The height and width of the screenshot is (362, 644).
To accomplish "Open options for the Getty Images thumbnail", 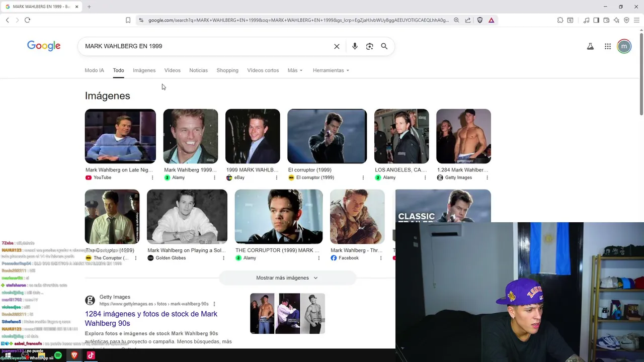I will pyautogui.click(x=487, y=177).
